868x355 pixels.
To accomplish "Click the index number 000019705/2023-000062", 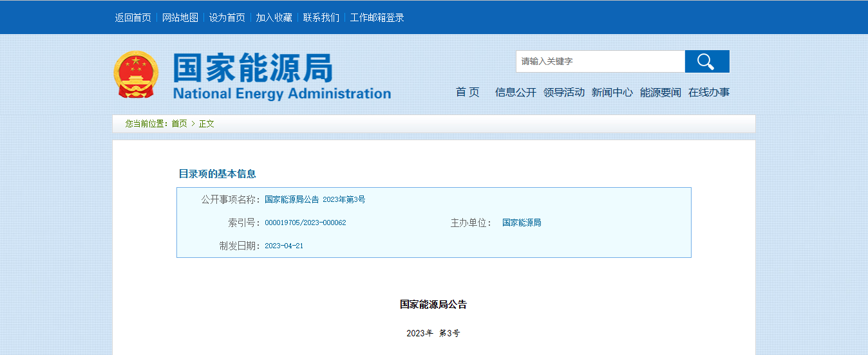I will (x=305, y=223).
